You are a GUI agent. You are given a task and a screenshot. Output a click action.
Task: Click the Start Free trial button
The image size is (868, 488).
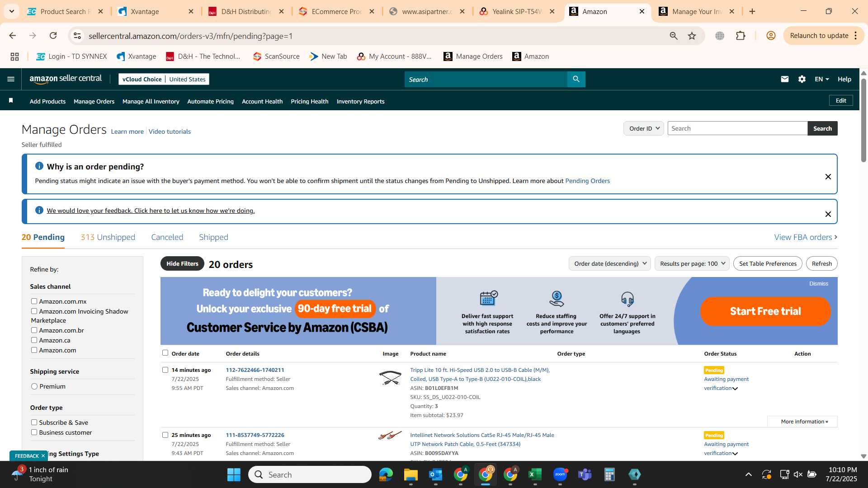point(765,311)
